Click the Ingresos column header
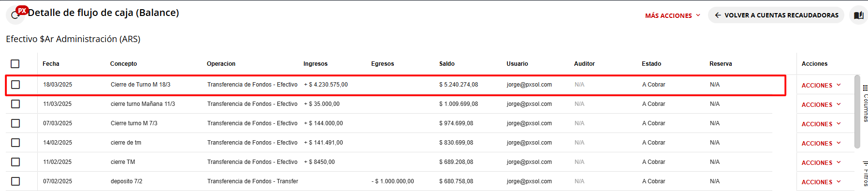This screenshot has width=868, height=191. click(x=315, y=64)
